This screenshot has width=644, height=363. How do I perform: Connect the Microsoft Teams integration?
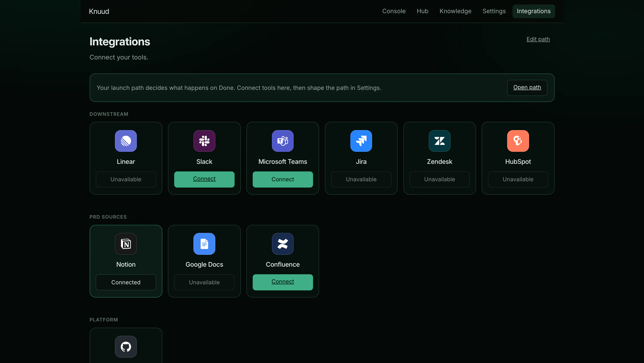coord(283,179)
